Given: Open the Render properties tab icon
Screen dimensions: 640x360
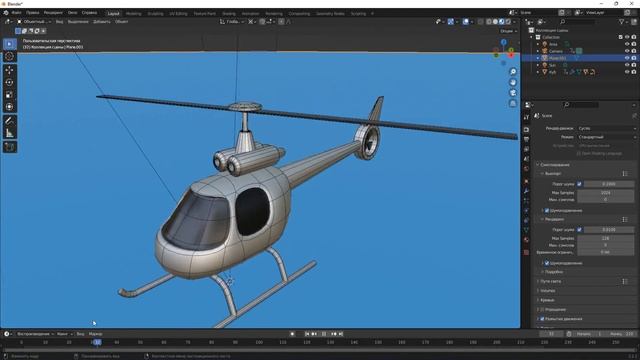Looking at the screenshot, I should [526, 130].
